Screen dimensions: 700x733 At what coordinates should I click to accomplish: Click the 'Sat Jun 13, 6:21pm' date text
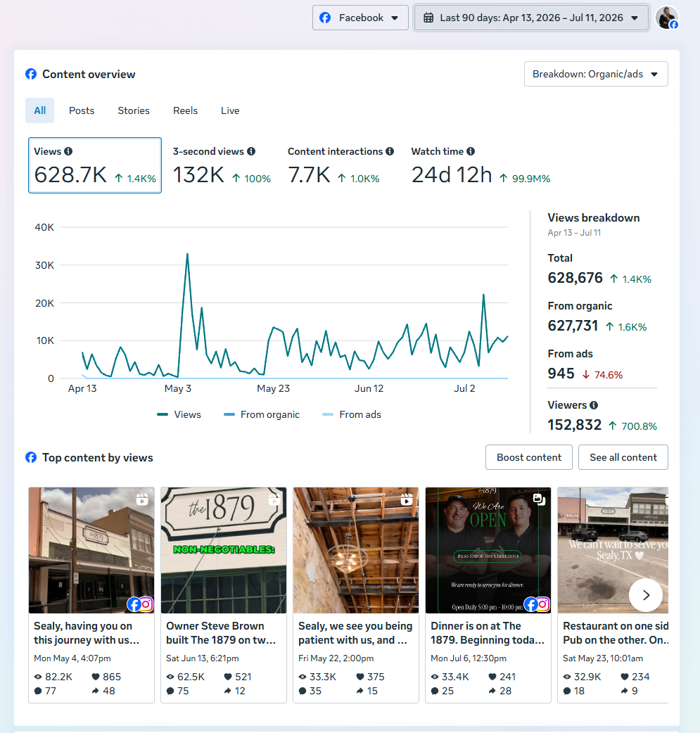[x=203, y=658]
